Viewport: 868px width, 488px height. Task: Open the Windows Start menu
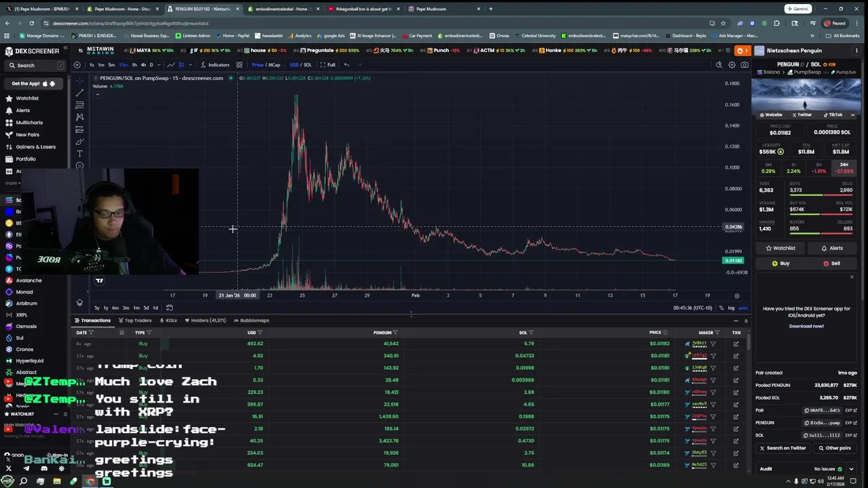tap(7, 481)
